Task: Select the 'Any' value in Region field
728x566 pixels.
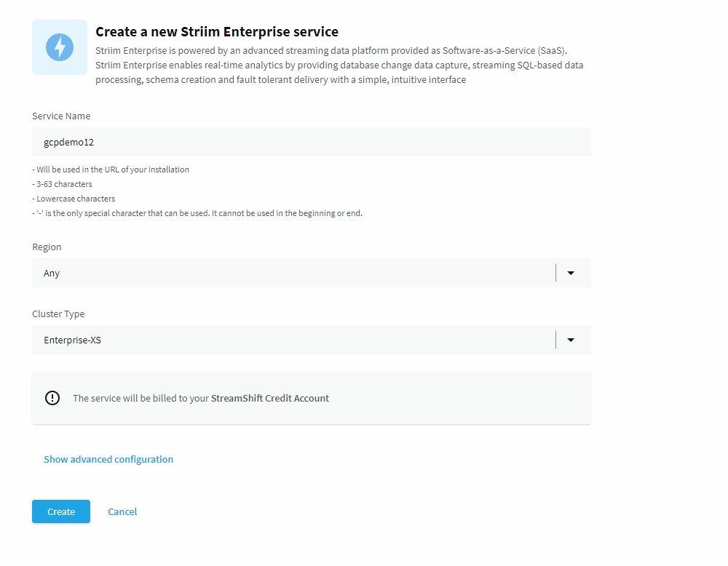Action: 52,274
